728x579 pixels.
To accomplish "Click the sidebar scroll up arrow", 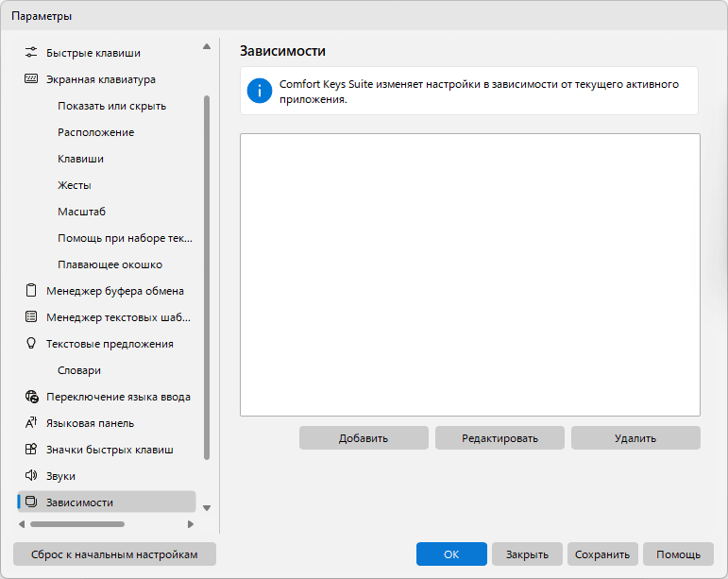I will (x=207, y=46).
